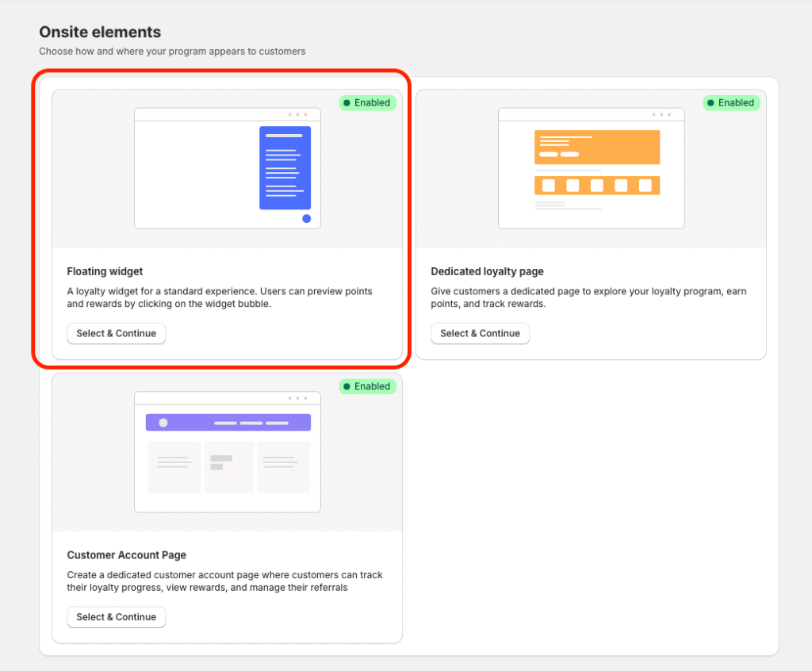The height and width of the screenshot is (671, 812).
Task: Click the Enabled badge on Customer Account Page
Action: (x=367, y=386)
